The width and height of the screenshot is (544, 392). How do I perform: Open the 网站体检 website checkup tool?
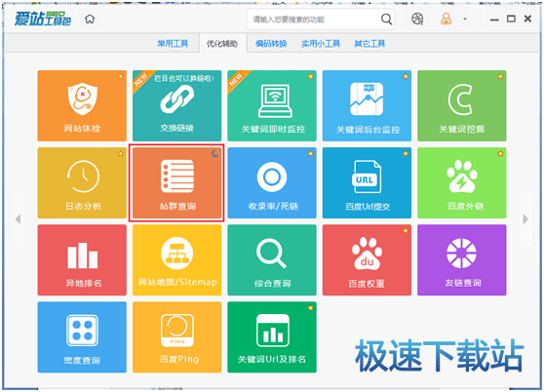tap(82, 106)
